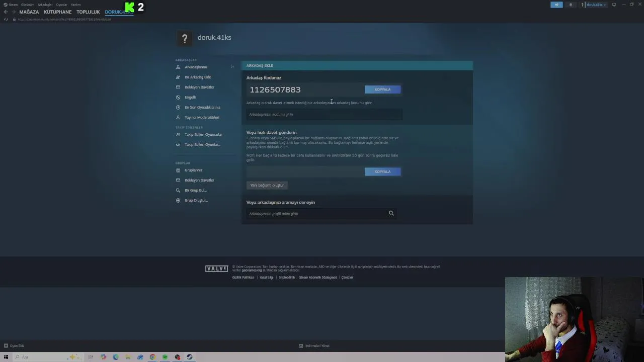Click the icon beside Takip Edilen Oyuncular

click(178, 134)
